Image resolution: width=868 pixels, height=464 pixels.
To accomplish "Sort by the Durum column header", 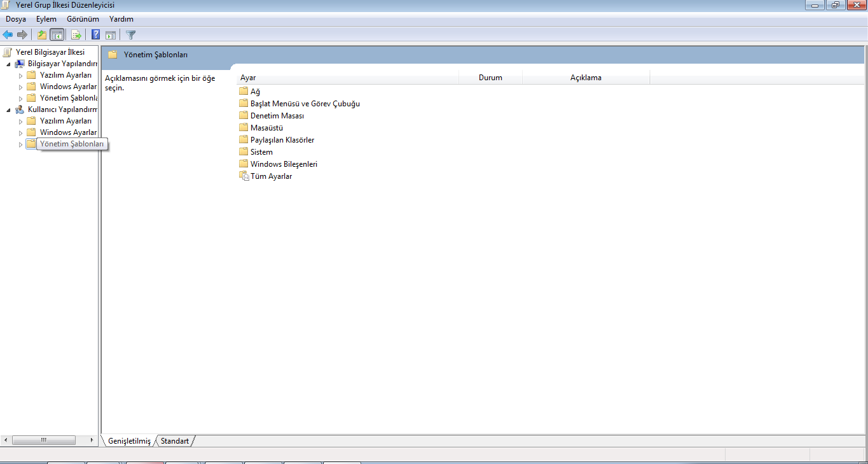I will [x=490, y=78].
